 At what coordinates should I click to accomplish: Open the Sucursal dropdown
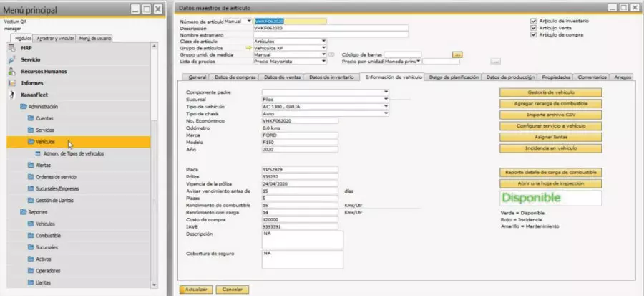(x=386, y=99)
